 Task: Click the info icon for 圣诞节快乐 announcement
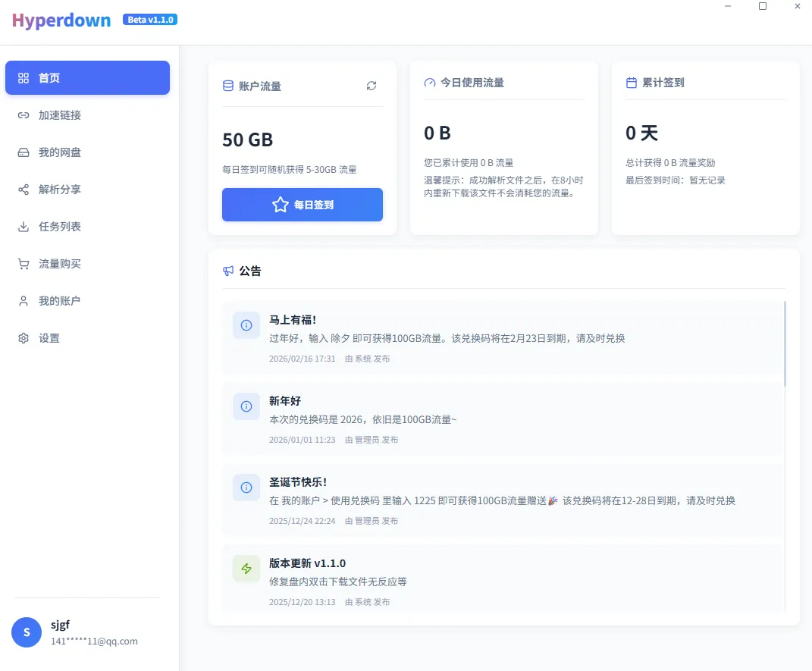[246, 488]
